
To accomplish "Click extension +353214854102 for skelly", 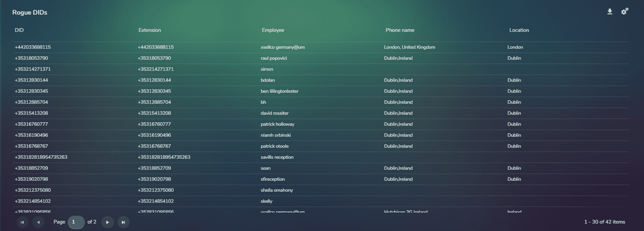I will pos(156,201).
